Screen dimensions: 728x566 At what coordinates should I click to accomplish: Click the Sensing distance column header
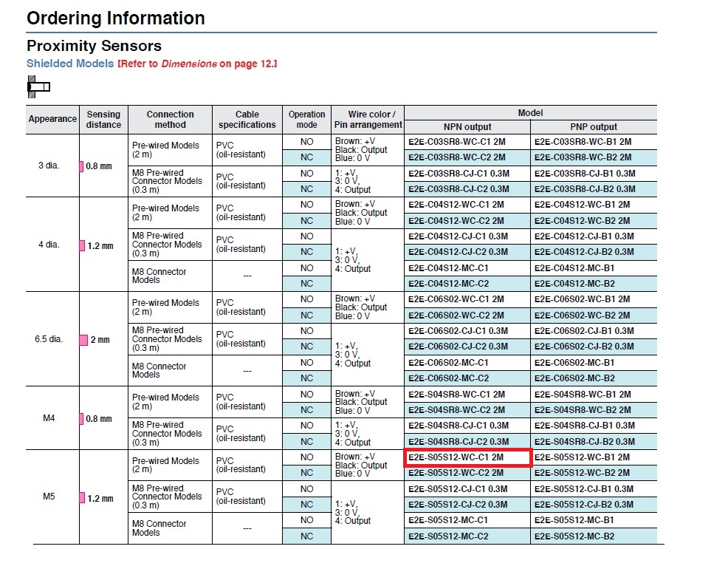(x=103, y=120)
